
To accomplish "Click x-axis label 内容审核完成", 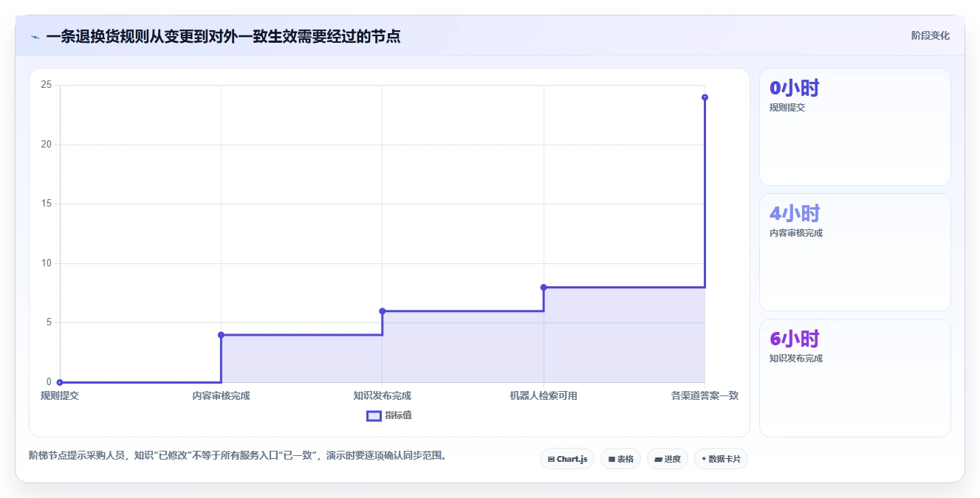I will click(x=221, y=395).
